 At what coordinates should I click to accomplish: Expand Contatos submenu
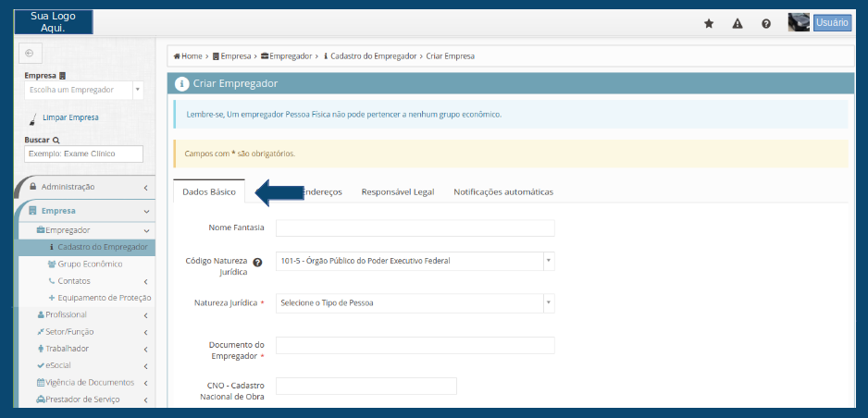click(87, 281)
